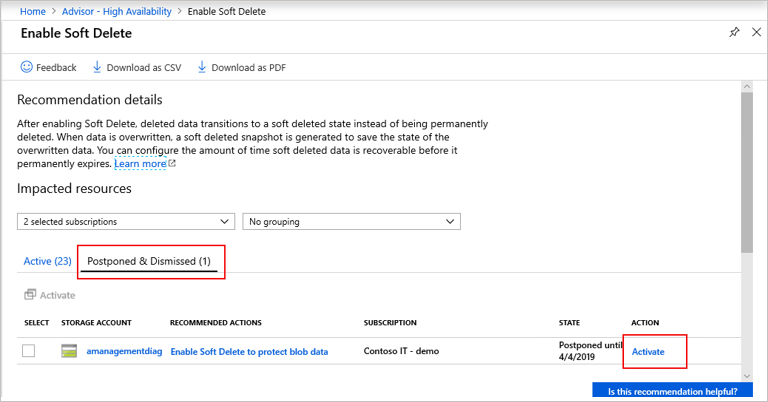Click the Activate link in the Action column
This screenshot has width=768, height=402.
pyautogui.click(x=648, y=351)
